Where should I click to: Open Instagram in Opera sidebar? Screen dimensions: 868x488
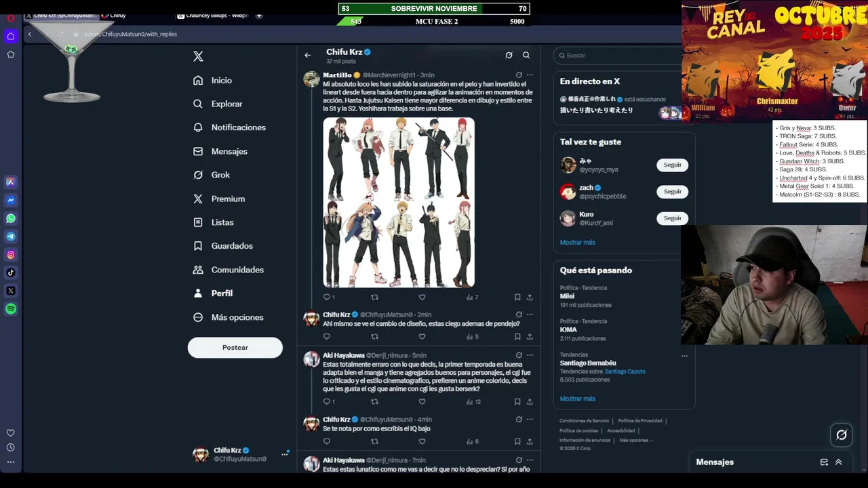11,255
